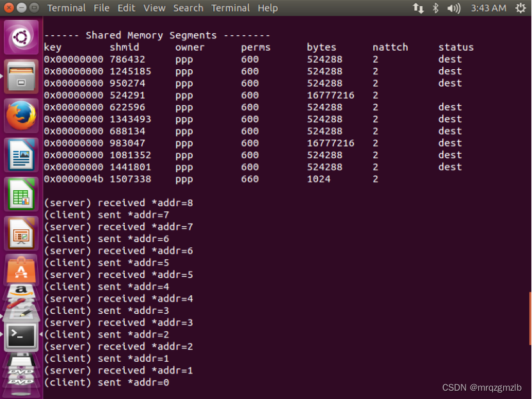The width and height of the screenshot is (532, 399).
Task: Click the line '(client) sent *addr=5'
Action: 106,263
